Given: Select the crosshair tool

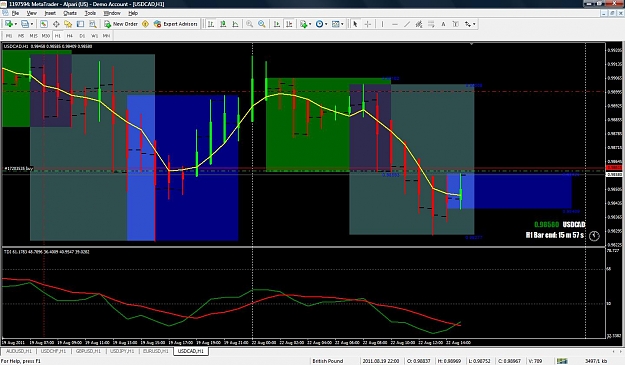Looking at the screenshot, I should pos(368,24).
